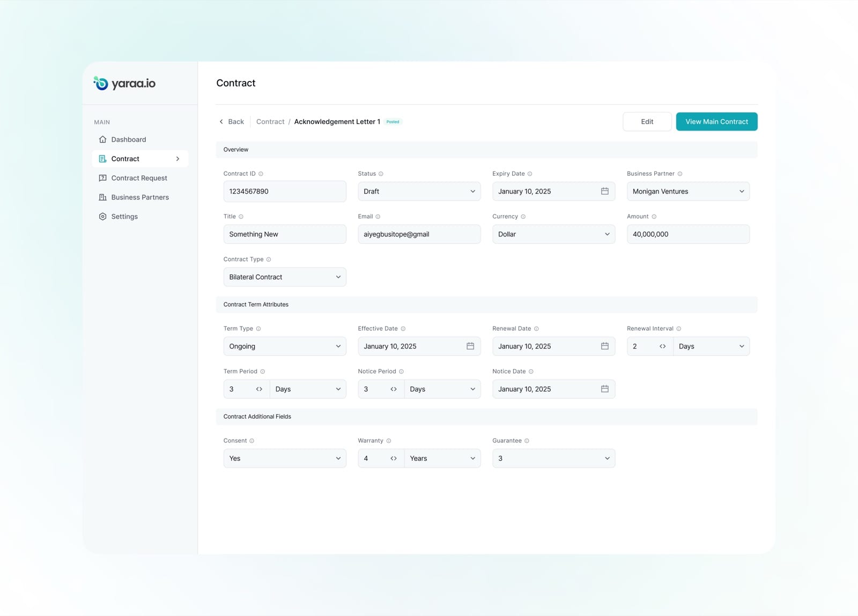
Task: Click the View Main Contract button
Action: pyautogui.click(x=716, y=122)
